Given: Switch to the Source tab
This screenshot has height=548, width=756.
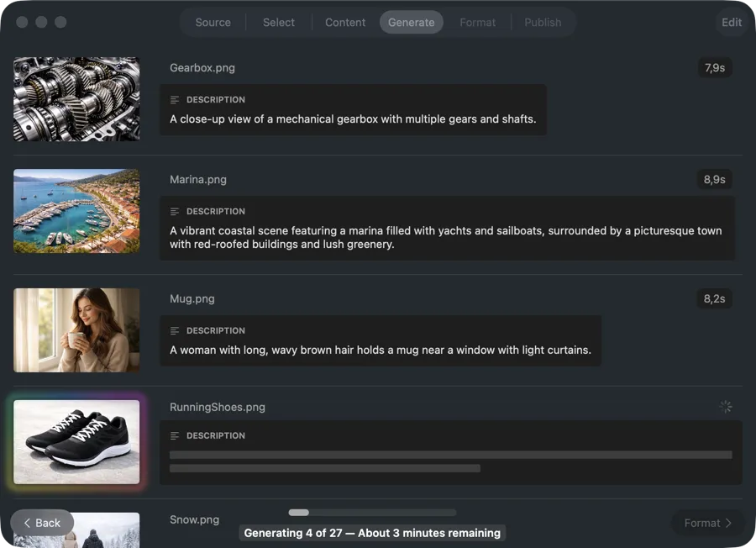Looking at the screenshot, I should coord(213,23).
